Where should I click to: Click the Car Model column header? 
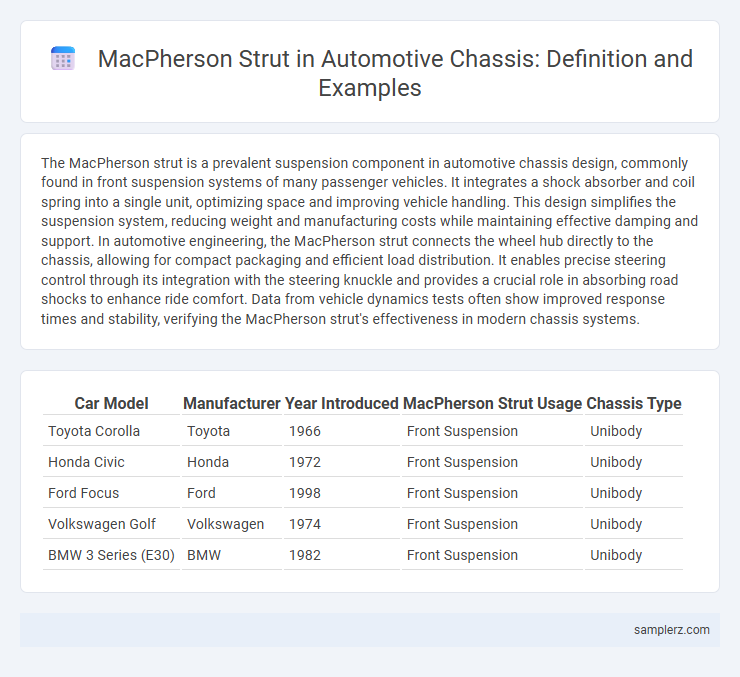tap(111, 403)
